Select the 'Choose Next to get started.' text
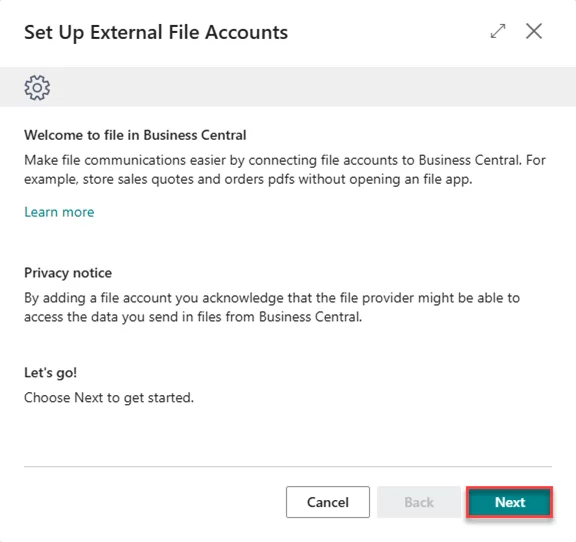The image size is (576, 542). point(109,398)
